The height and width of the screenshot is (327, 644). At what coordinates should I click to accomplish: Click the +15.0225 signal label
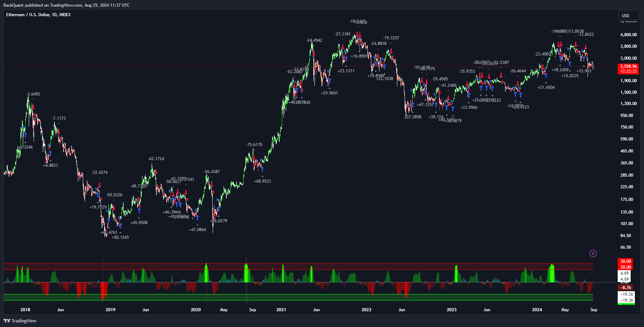point(570,76)
